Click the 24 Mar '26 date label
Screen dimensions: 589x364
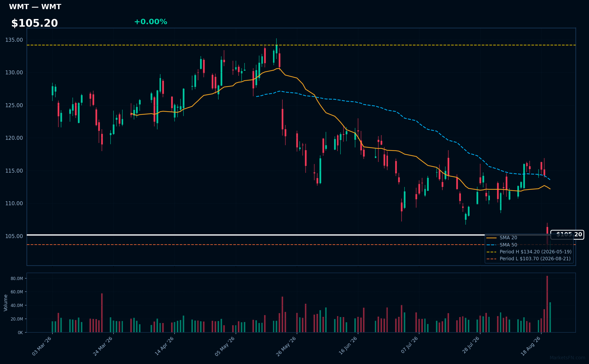point(103,346)
